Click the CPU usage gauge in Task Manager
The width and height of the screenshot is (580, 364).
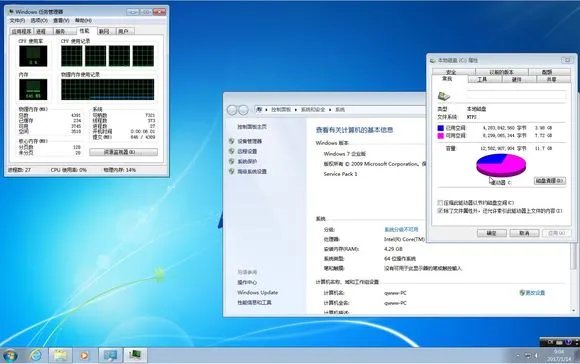(33, 56)
